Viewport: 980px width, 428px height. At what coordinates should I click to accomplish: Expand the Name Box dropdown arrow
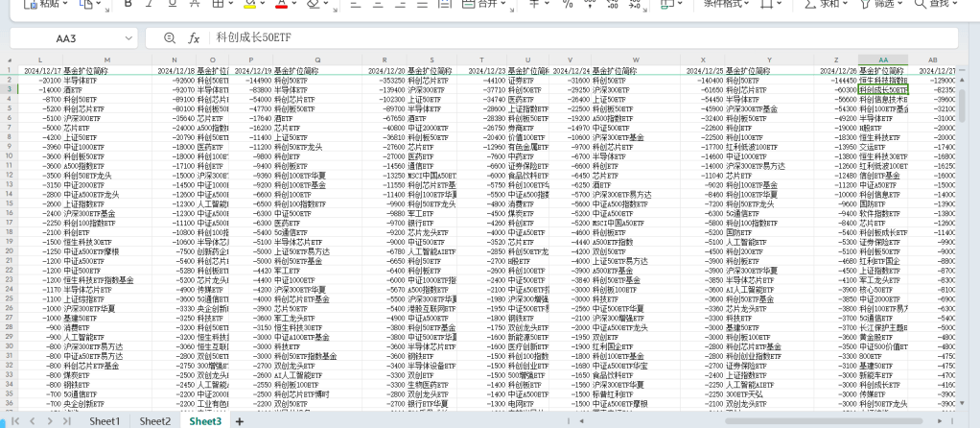tap(127, 38)
